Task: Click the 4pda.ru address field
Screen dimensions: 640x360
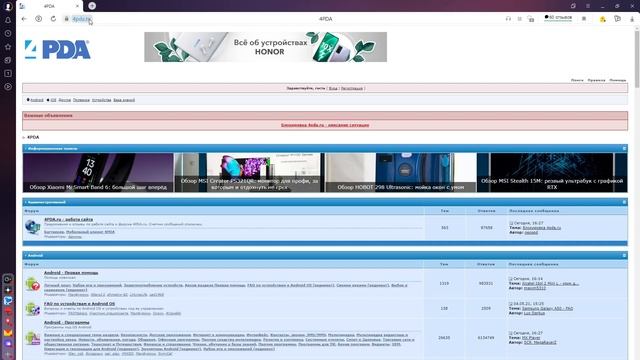Action: [x=81, y=19]
